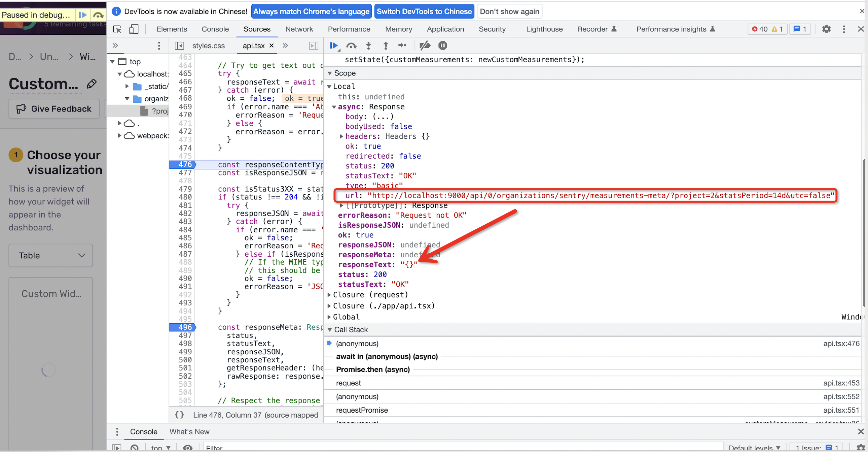Screen dimensions: 868x452
Task: Click Switch DevTools to Chinese button
Action: point(424,11)
